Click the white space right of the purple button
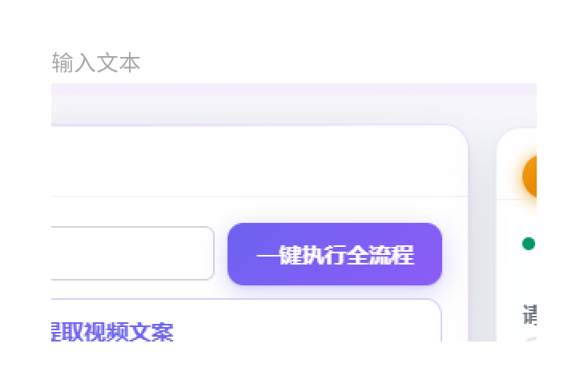This screenshot has width=588, height=388. 454,254
